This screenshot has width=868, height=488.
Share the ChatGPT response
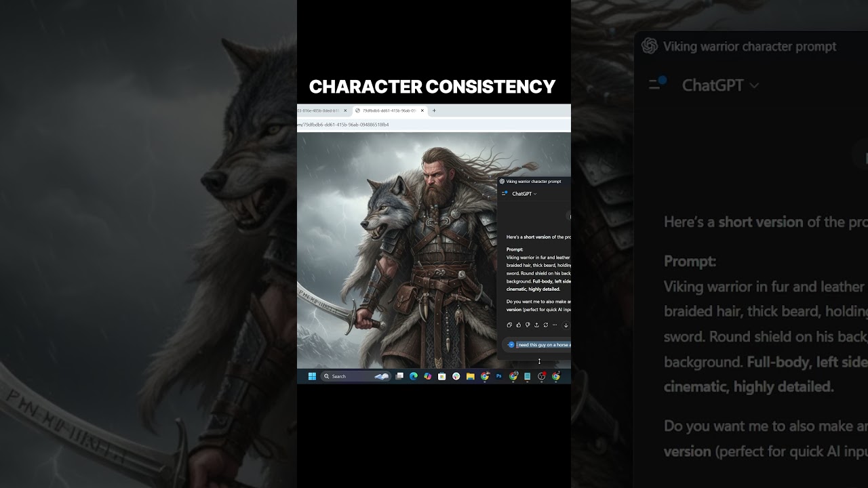[x=536, y=325]
